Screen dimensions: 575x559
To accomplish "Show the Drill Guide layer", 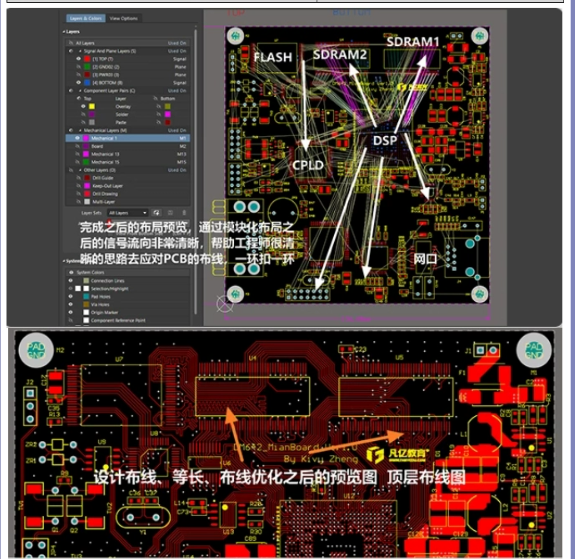I will pos(78,178).
